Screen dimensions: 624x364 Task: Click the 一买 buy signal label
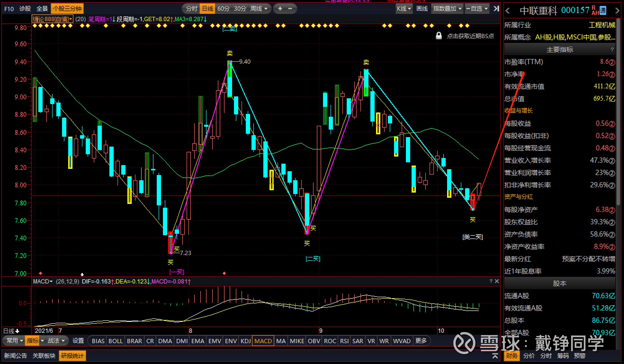[x=177, y=272]
